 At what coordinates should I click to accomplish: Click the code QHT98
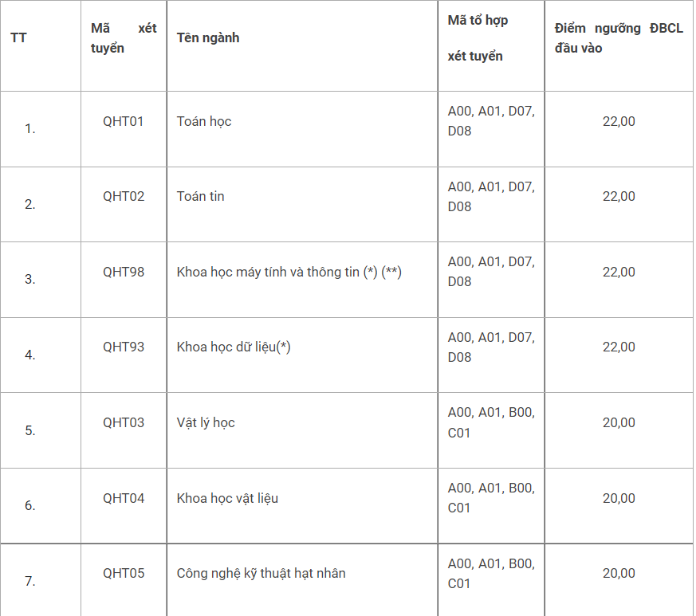(124, 272)
